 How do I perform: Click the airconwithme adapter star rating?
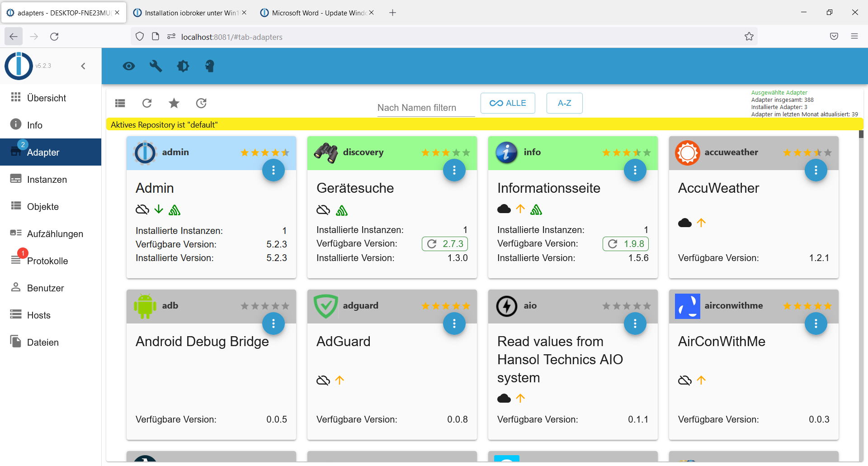(x=807, y=306)
